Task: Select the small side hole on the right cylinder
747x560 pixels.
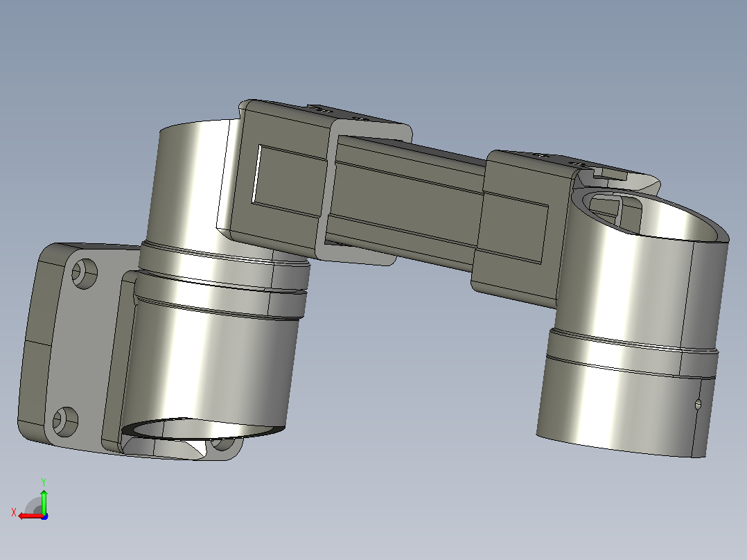Action: pos(698,405)
